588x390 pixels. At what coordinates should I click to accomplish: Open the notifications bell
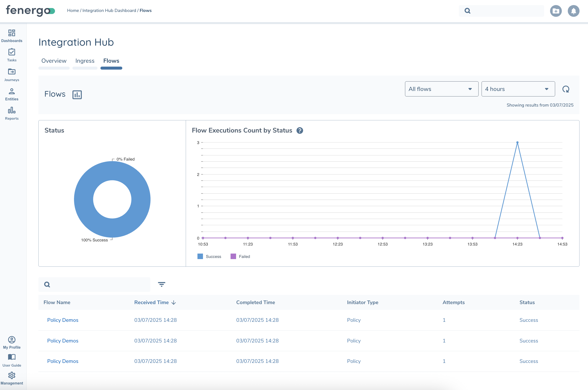click(x=573, y=11)
